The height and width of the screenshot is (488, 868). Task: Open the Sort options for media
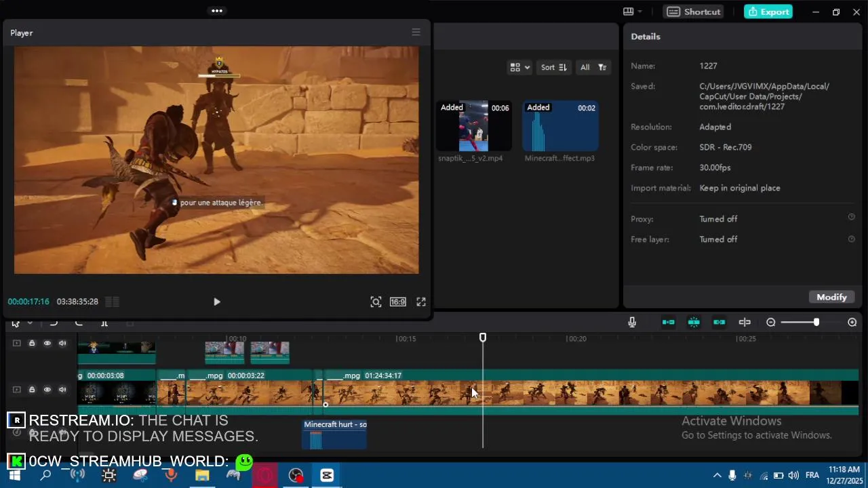click(553, 67)
